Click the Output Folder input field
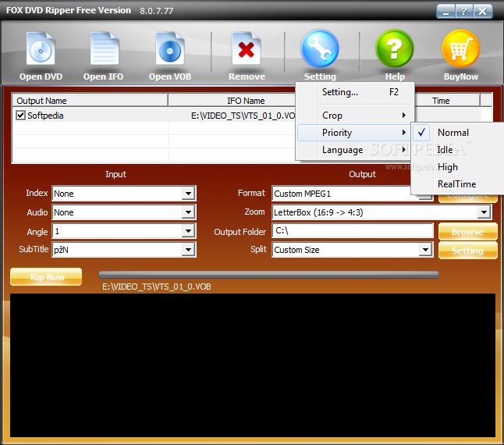The image size is (504, 445). 353,230
